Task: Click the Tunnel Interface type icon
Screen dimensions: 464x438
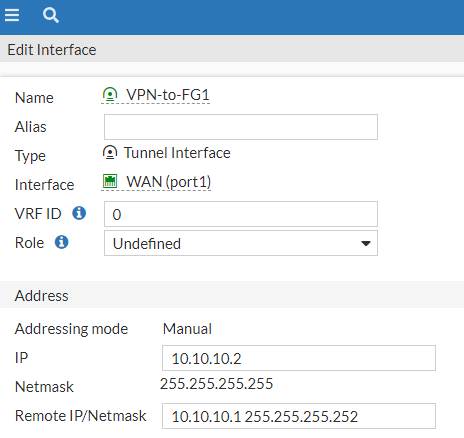Action: coord(110,153)
